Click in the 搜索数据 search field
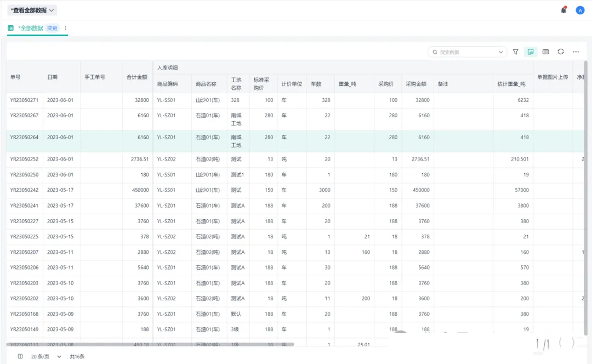Viewport: 592px width, 364px height. click(x=466, y=52)
